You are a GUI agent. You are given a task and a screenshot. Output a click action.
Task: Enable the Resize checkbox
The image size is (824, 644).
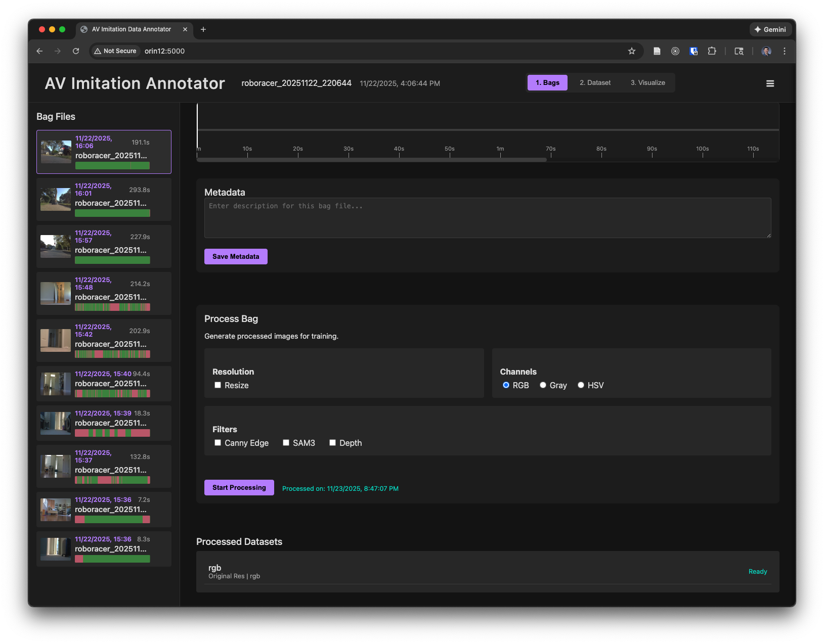point(218,385)
